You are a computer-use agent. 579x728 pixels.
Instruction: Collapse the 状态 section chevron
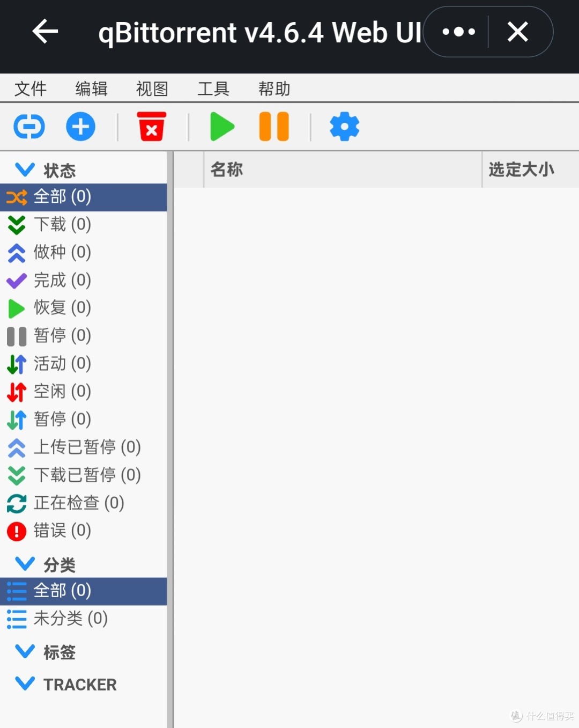tap(25, 170)
